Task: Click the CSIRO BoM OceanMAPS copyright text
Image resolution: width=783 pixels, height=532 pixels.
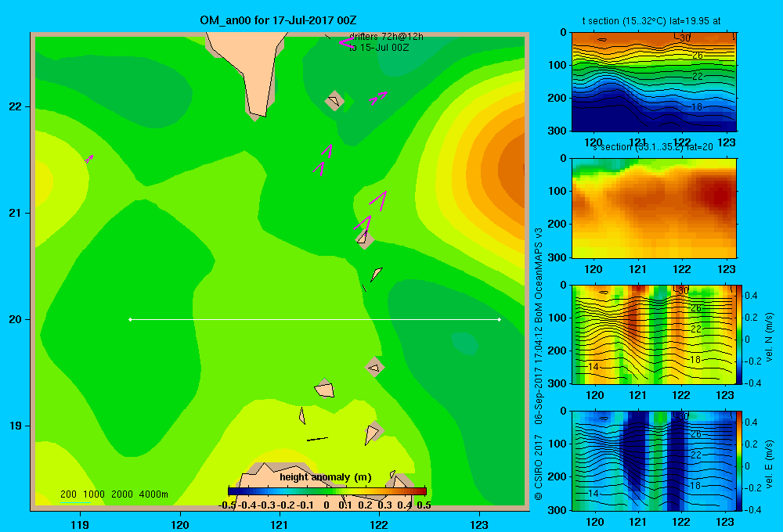Action: 539,365
